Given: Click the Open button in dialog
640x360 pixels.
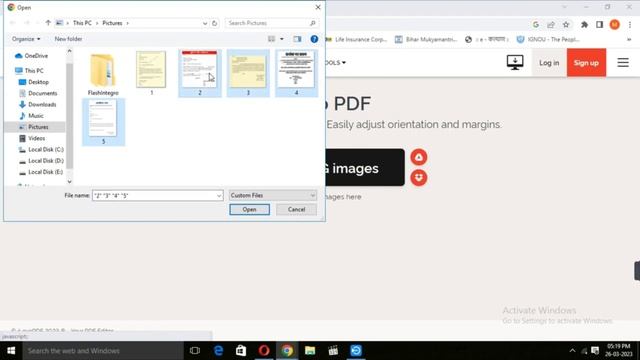Looking at the screenshot, I should pos(249,209).
